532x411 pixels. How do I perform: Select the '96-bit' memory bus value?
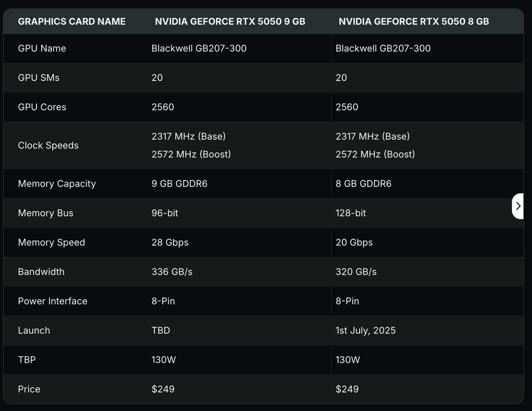165,213
